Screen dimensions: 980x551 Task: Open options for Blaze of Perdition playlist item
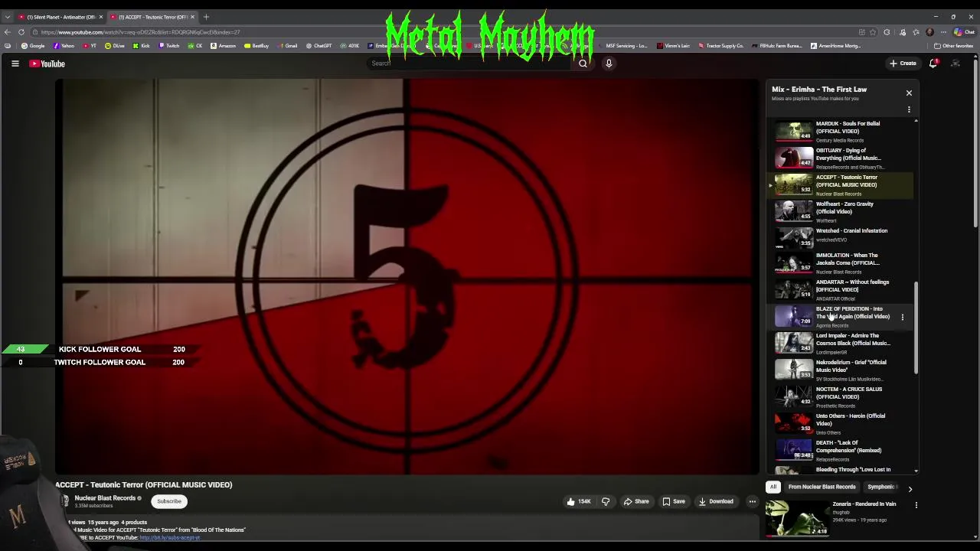tap(902, 316)
